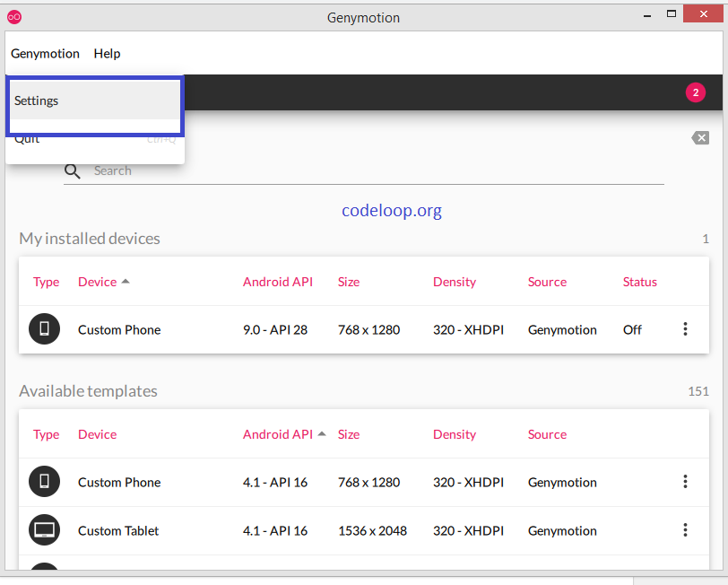Click the 1536 x 2048 size cell
The width and height of the screenshot is (728, 585).
point(372,530)
